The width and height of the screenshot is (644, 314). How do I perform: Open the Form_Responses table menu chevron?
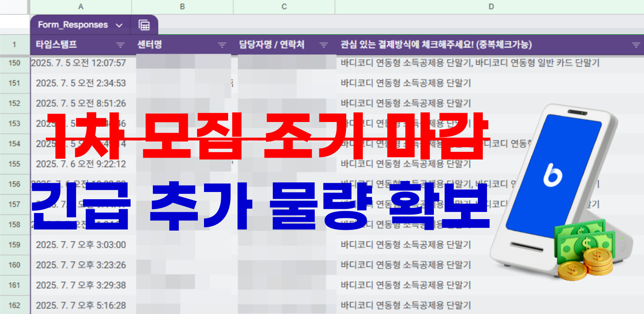click(x=119, y=25)
